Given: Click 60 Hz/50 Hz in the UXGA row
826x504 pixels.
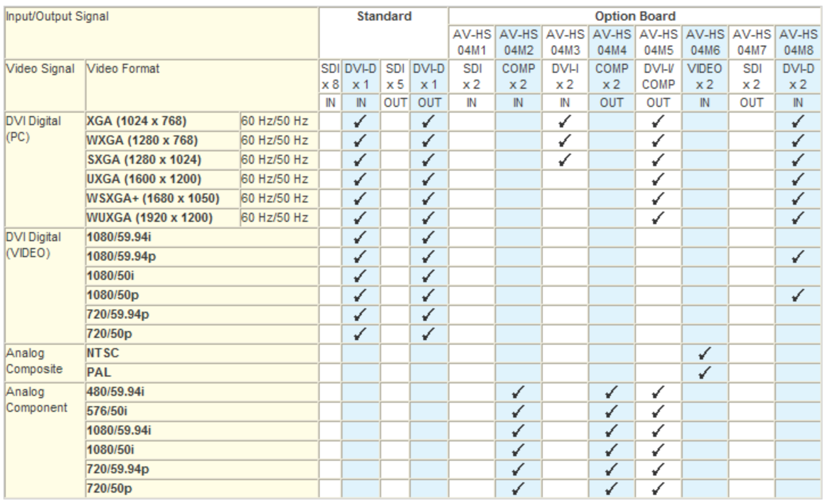Looking at the screenshot, I should pyautogui.click(x=279, y=179).
